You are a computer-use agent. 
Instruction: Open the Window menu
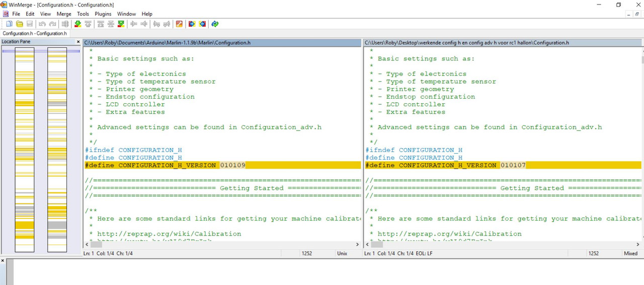click(126, 14)
